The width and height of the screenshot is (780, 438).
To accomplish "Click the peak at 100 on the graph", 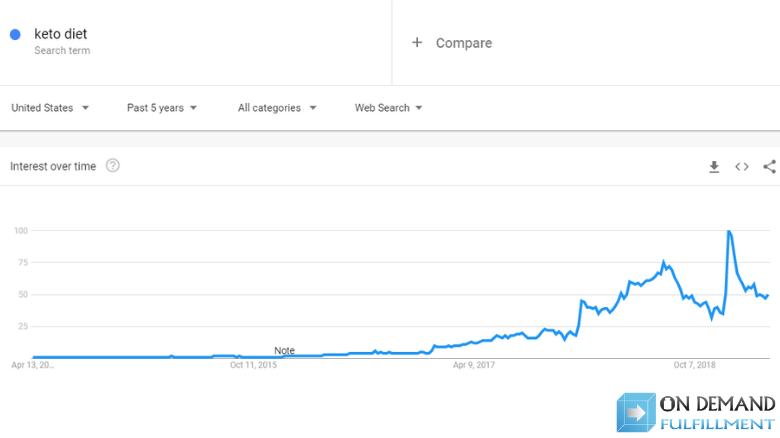I will (729, 231).
